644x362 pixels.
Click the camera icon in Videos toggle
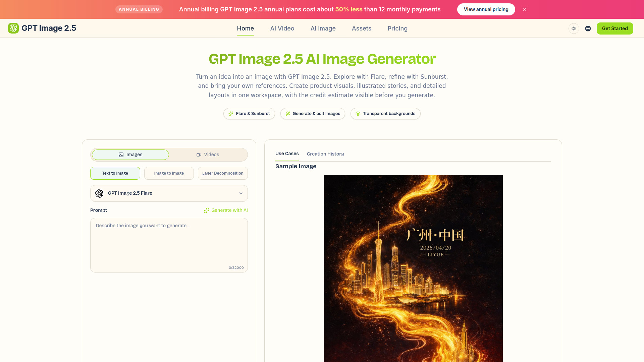[199, 155]
